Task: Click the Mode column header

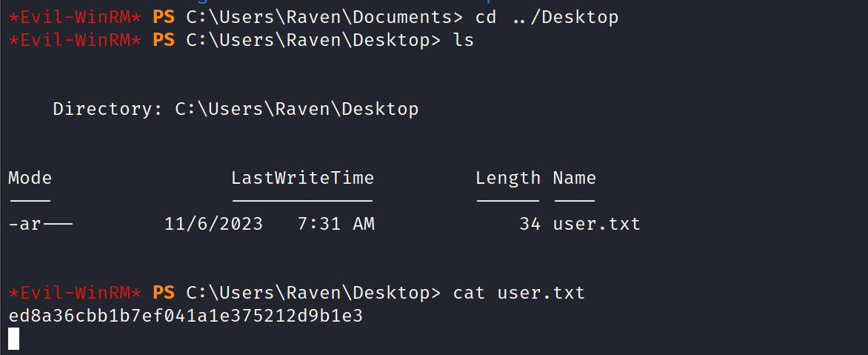Action: point(30,178)
